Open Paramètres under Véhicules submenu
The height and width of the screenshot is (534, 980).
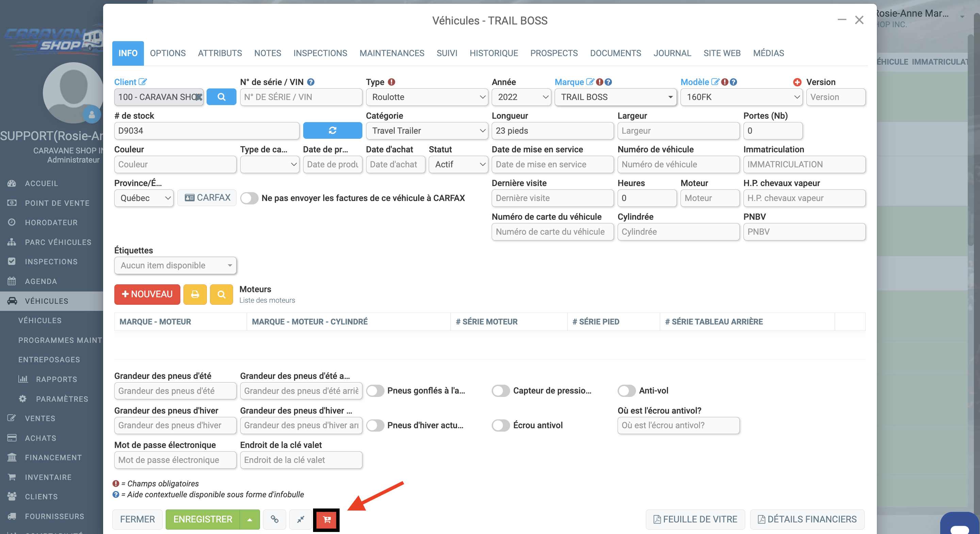62,399
